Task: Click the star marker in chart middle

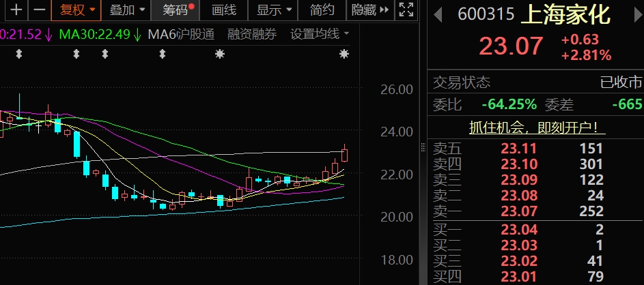Action: coord(219,54)
